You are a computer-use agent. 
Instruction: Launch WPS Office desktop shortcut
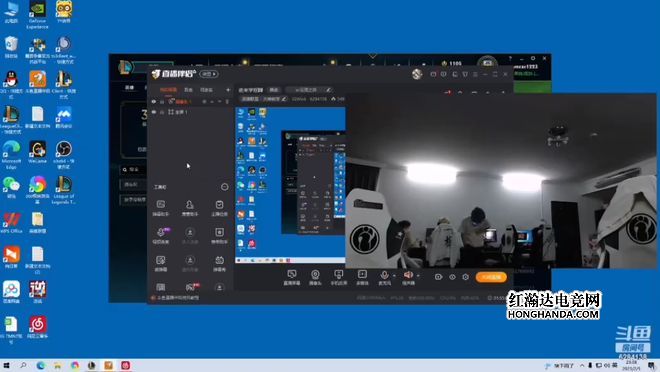[11, 223]
